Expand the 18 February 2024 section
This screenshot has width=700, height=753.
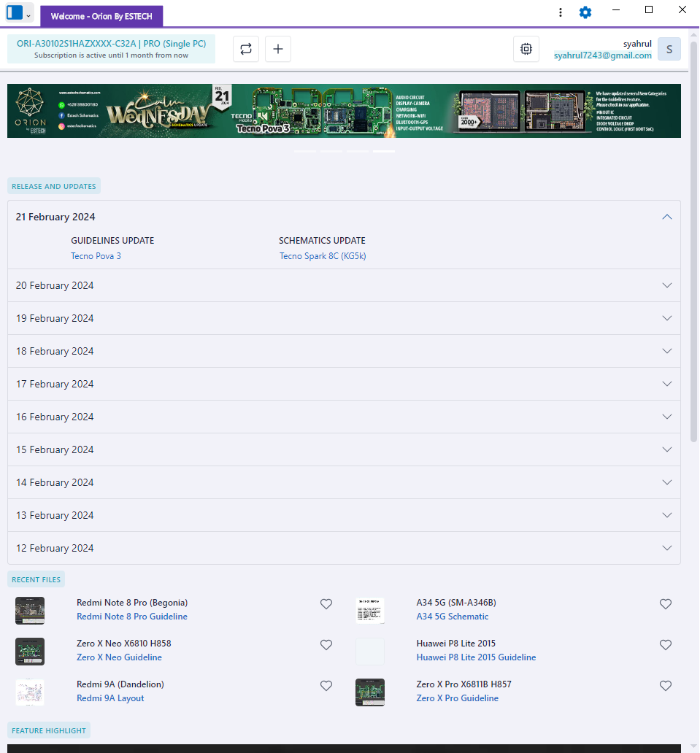click(344, 351)
